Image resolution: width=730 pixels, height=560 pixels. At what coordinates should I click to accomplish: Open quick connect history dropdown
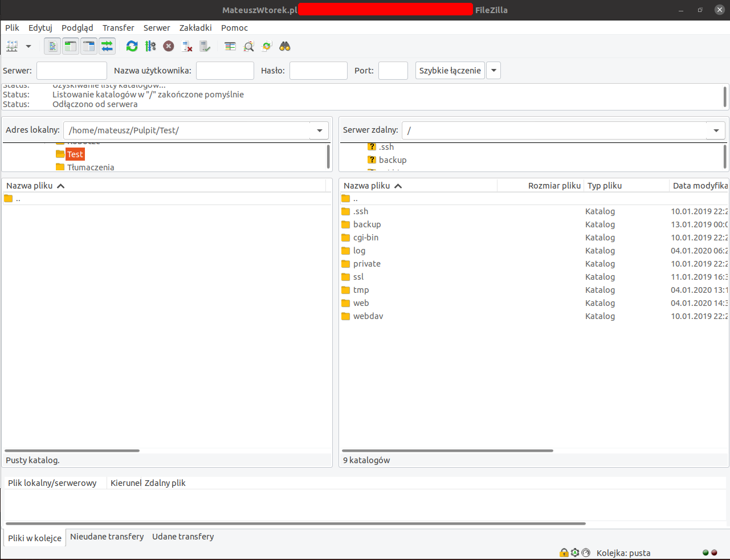pyautogui.click(x=494, y=71)
